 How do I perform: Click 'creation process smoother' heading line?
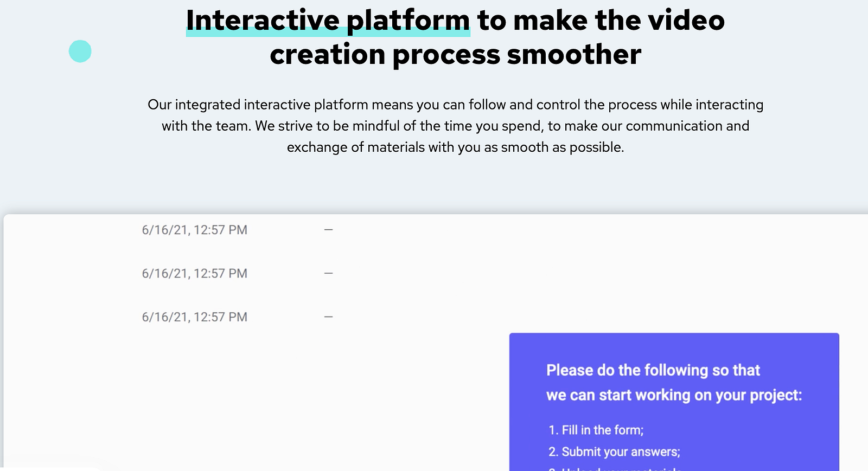pos(455,55)
